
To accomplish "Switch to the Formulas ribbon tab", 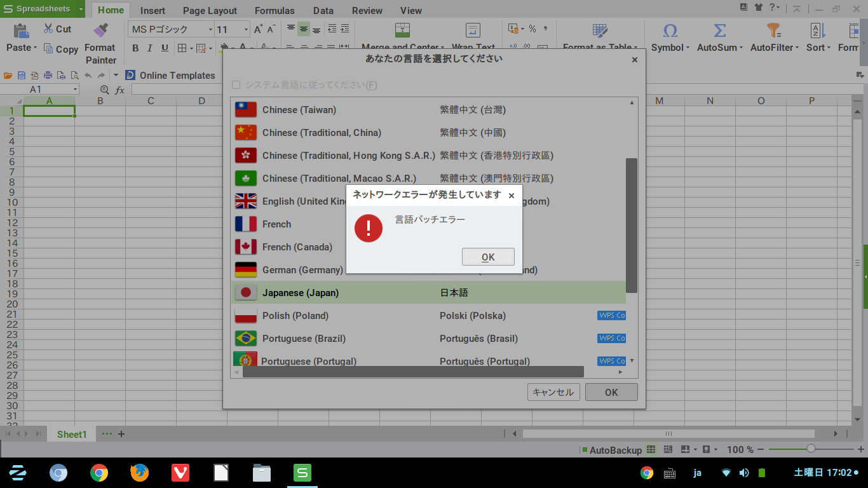I will [275, 11].
